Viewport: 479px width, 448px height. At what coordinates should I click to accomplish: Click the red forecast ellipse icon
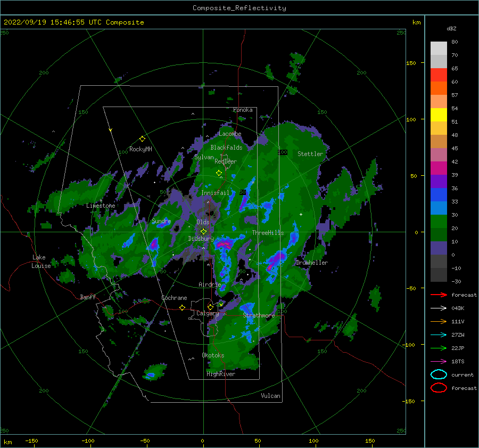pos(439,388)
